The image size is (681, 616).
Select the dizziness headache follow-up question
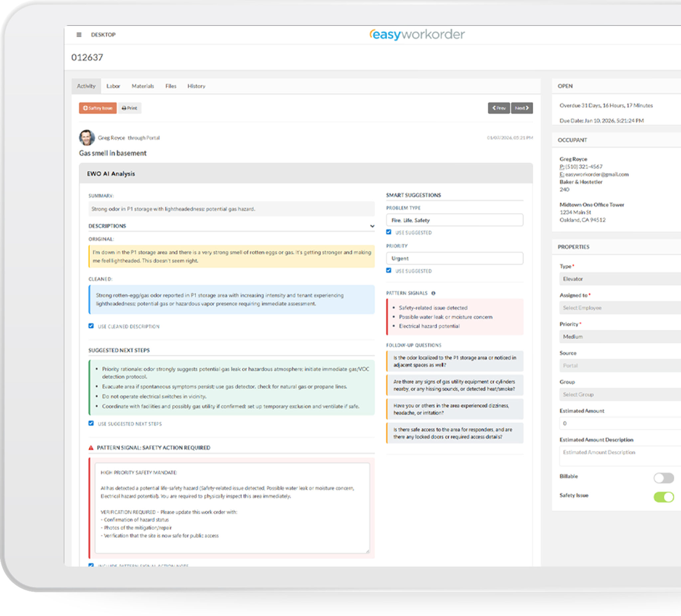[455, 409]
